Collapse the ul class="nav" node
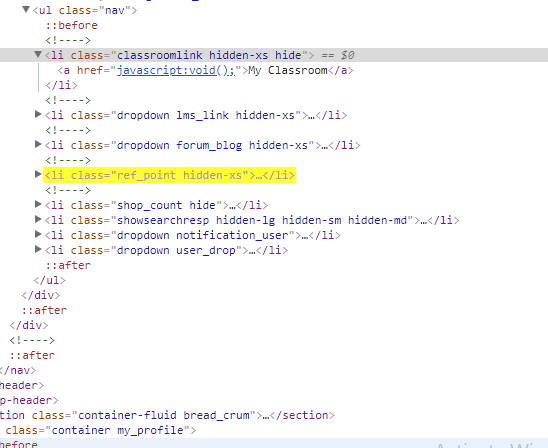The width and height of the screenshot is (548, 448). tap(26, 9)
